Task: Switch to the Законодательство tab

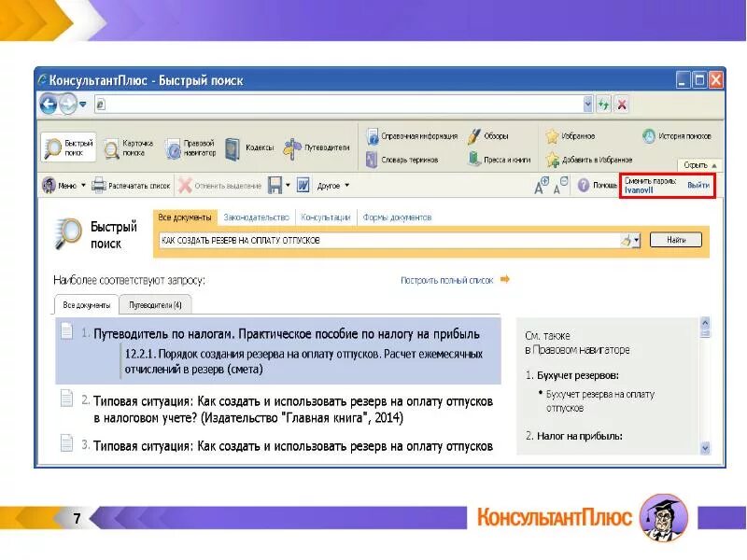Action: 256,217
